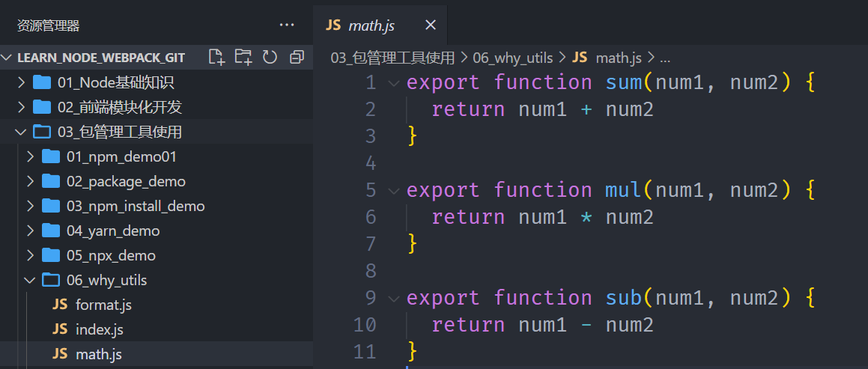This screenshot has height=369, width=868.
Task: Click 06_why_utils in the breadcrumb path
Action: pyautogui.click(x=512, y=58)
